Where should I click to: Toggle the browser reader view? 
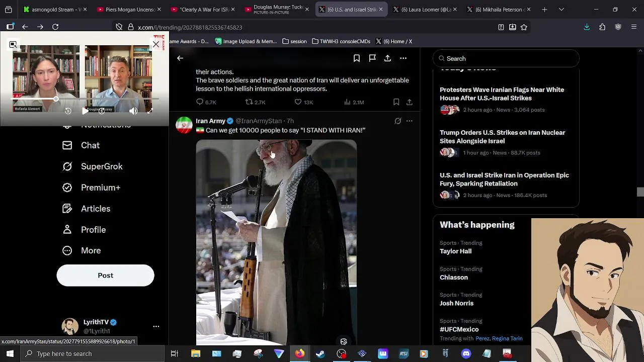(501, 27)
